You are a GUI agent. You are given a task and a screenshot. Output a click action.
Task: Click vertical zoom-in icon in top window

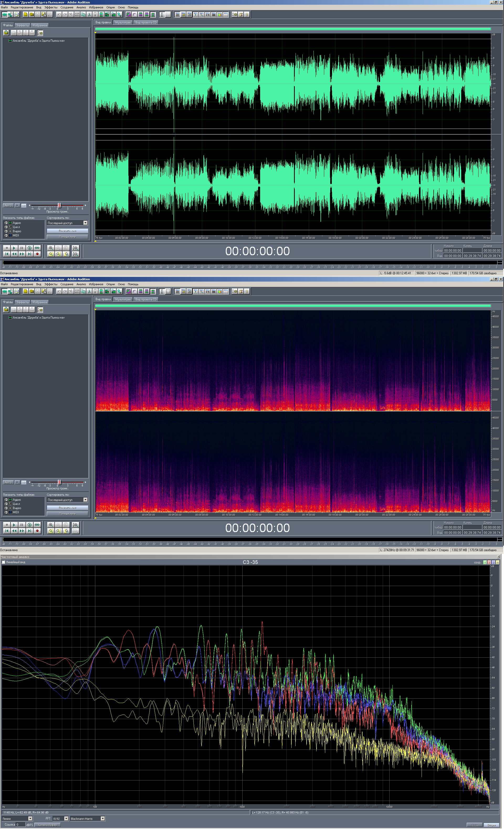[x=75, y=248]
